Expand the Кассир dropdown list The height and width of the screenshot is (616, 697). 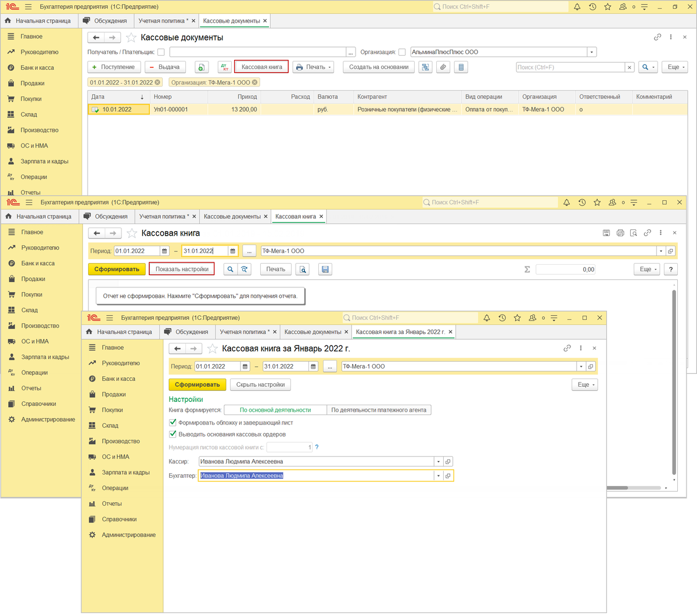tap(439, 462)
